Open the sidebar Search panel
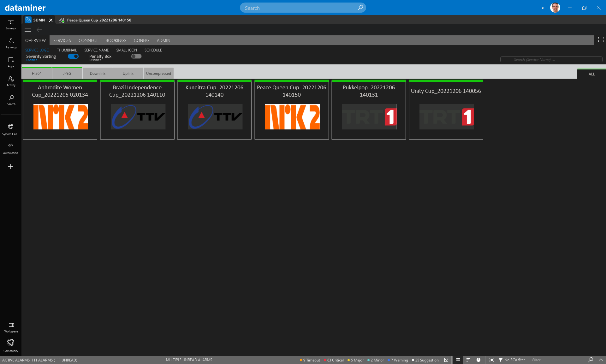The height and width of the screenshot is (364, 606). point(11,100)
